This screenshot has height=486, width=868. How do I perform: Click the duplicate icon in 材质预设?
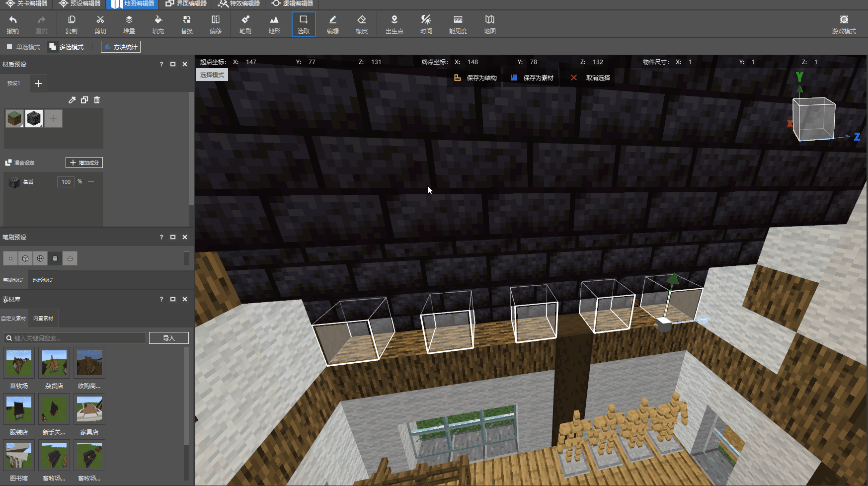(84, 100)
